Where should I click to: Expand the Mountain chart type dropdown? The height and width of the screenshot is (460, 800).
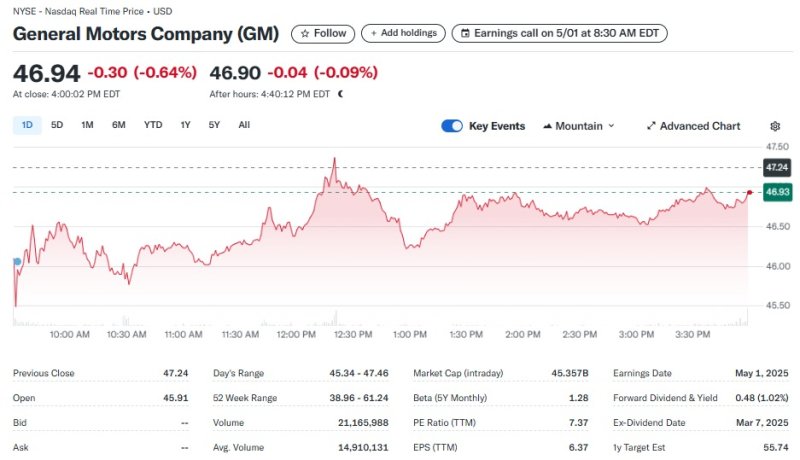click(x=579, y=126)
